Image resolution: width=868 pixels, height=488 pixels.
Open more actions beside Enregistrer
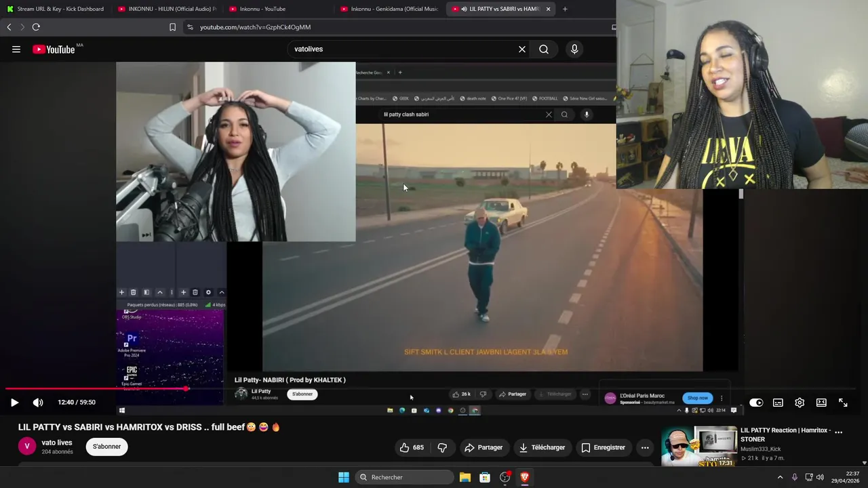[x=645, y=447]
